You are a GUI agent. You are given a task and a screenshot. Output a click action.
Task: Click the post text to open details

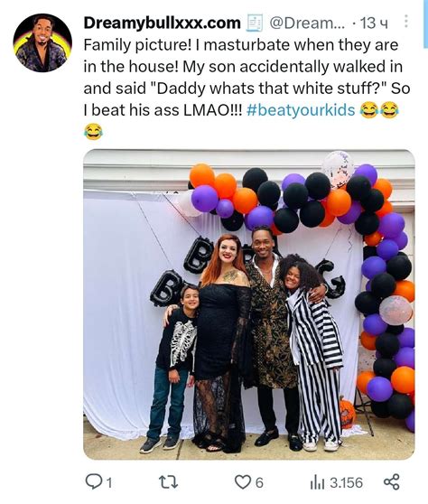click(x=247, y=78)
